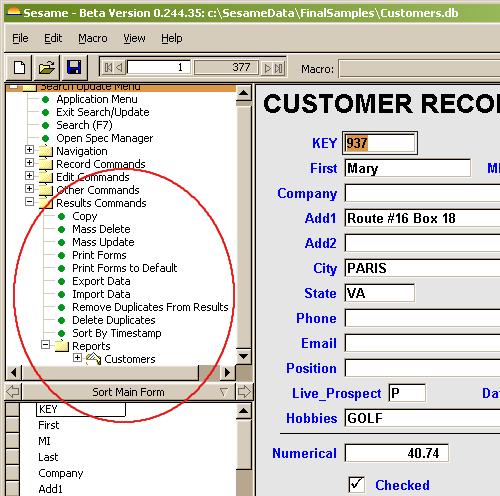Select the Import Data command

[101, 294]
